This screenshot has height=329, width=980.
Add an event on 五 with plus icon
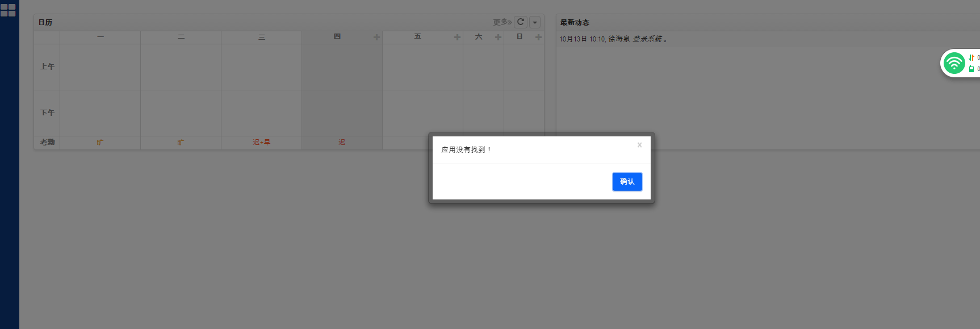point(457,38)
